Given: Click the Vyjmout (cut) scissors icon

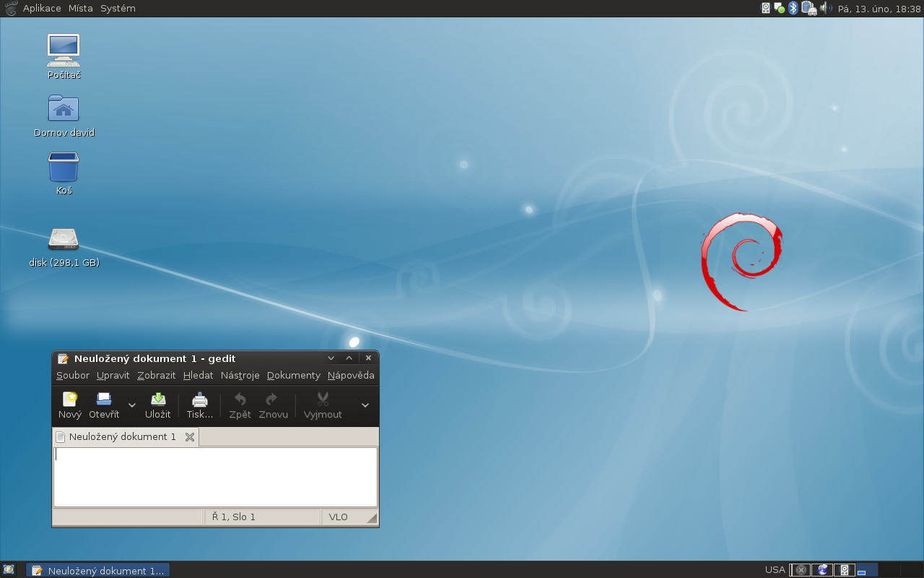Looking at the screenshot, I should point(323,399).
